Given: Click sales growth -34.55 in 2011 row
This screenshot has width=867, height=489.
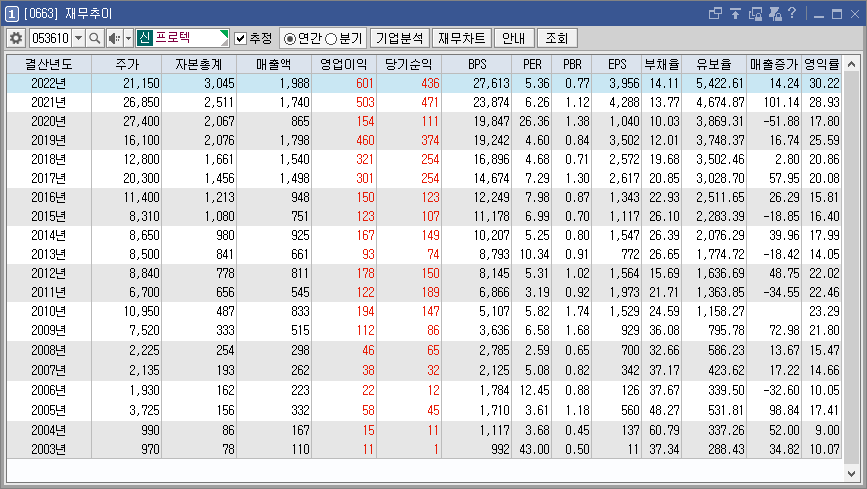Looking at the screenshot, I should (x=781, y=292).
